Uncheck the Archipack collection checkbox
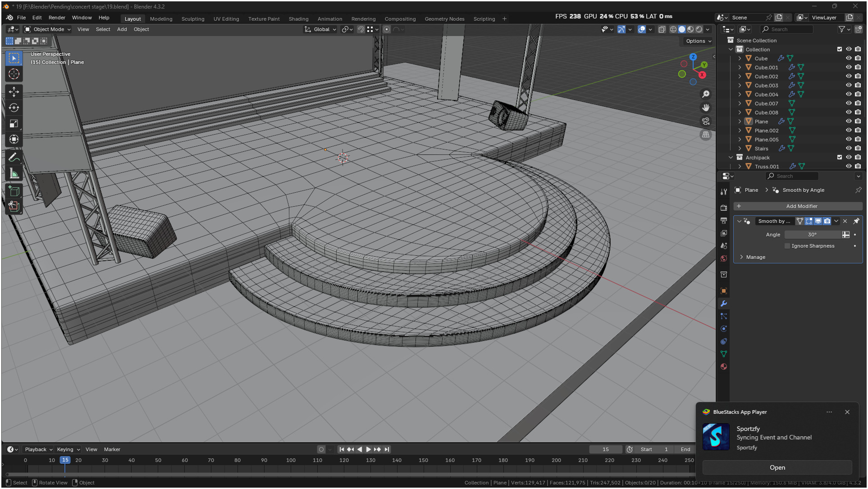This screenshot has height=489, width=868. [839, 157]
